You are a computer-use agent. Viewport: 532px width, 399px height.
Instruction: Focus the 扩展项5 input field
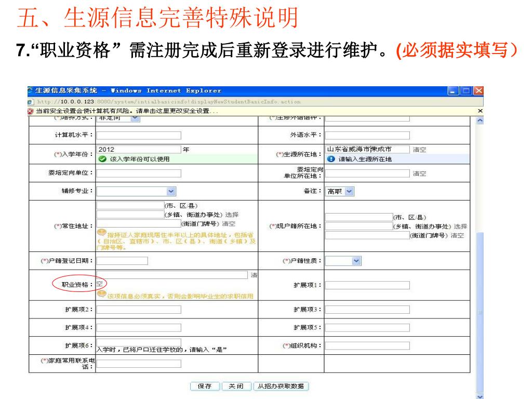pos(367,327)
